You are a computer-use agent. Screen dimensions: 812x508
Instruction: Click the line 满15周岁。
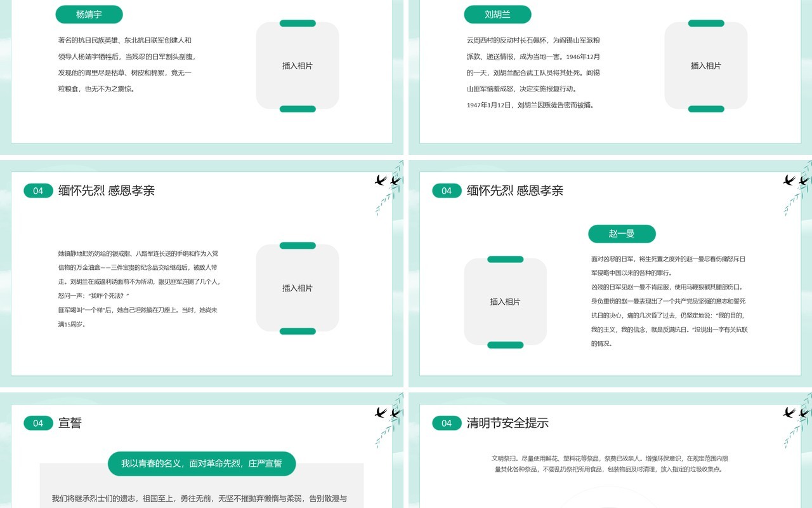tap(72, 324)
